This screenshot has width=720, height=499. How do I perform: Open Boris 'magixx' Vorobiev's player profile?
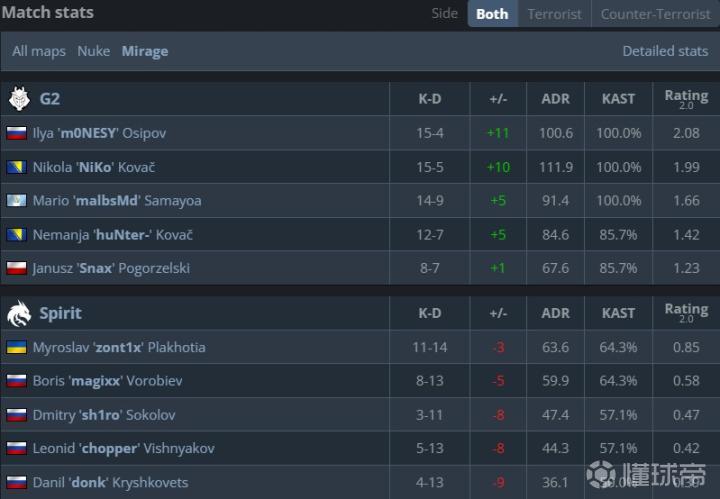108,381
